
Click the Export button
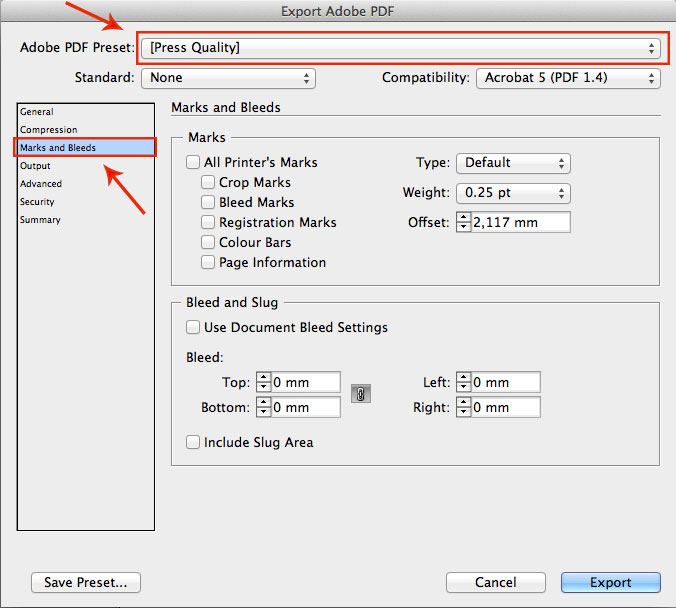click(610, 583)
